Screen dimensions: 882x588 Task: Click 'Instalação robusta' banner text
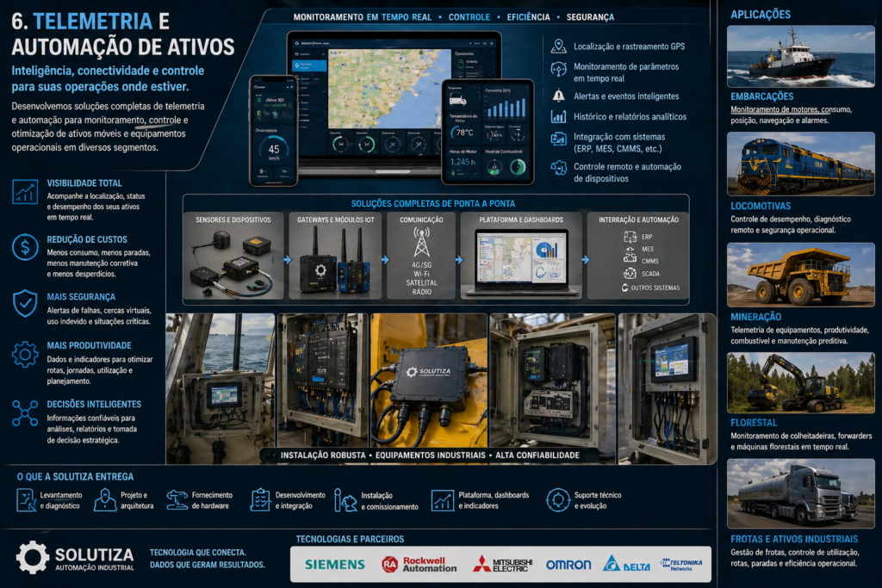323,455
